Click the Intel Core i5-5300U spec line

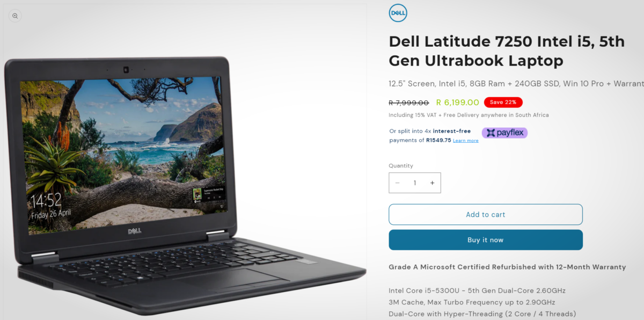click(477, 290)
